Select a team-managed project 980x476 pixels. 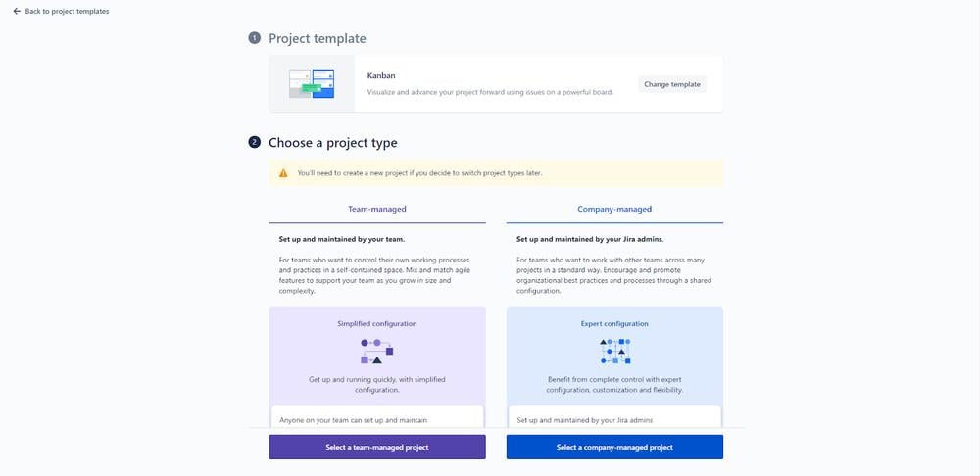tap(377, 447)
